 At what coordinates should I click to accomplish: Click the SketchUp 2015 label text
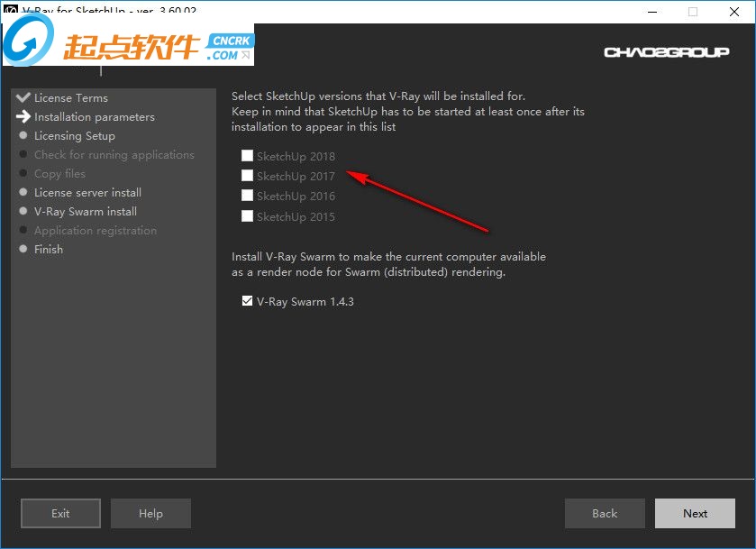pos(296,216)
